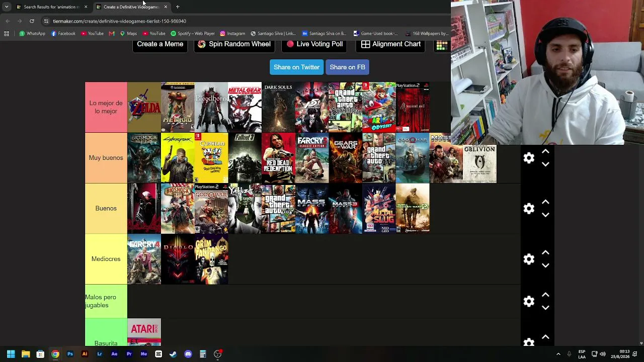The image size is (644, 362).
Task: Click the Muy buenos tier label
Action: (x=106, y=158)
